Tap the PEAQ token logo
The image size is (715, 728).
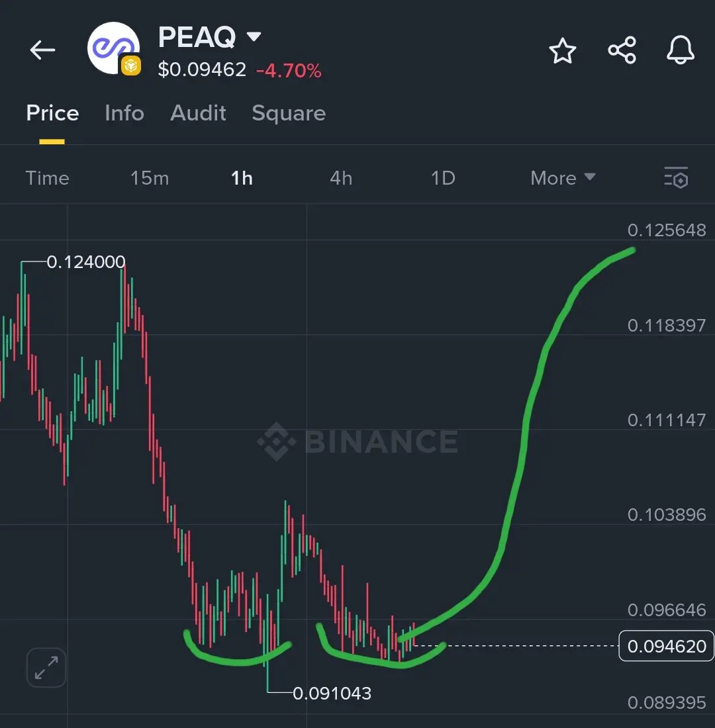[x=113, y=48]
